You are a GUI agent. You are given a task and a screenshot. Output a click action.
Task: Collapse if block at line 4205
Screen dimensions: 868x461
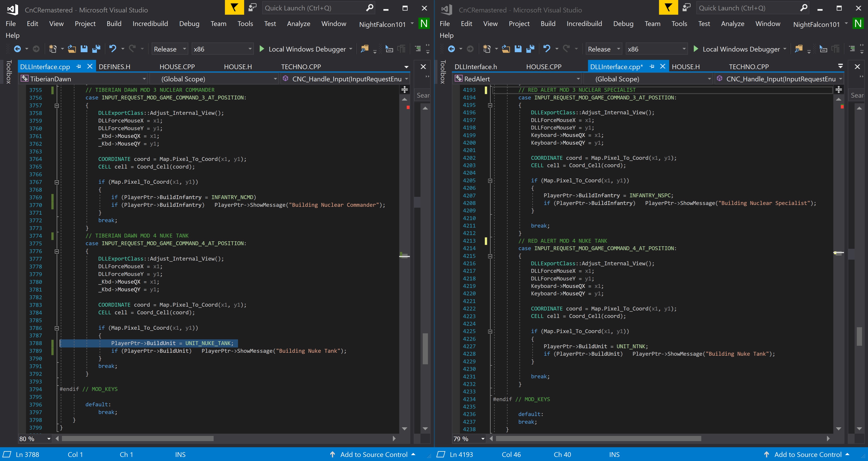(490, 181)
